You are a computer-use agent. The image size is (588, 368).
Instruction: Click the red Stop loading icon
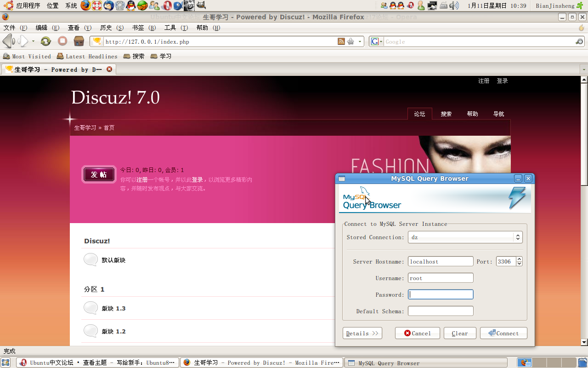click(x=62, y=41)
